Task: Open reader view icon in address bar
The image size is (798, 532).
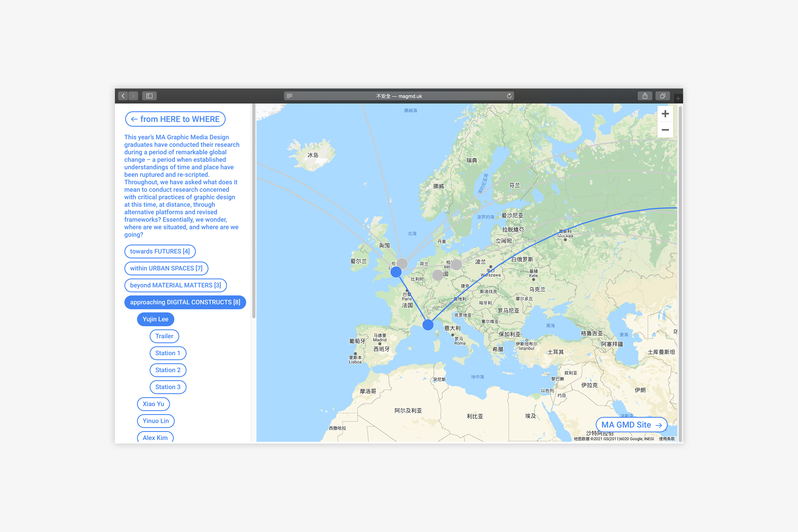Action: click(x=289, y=96)
